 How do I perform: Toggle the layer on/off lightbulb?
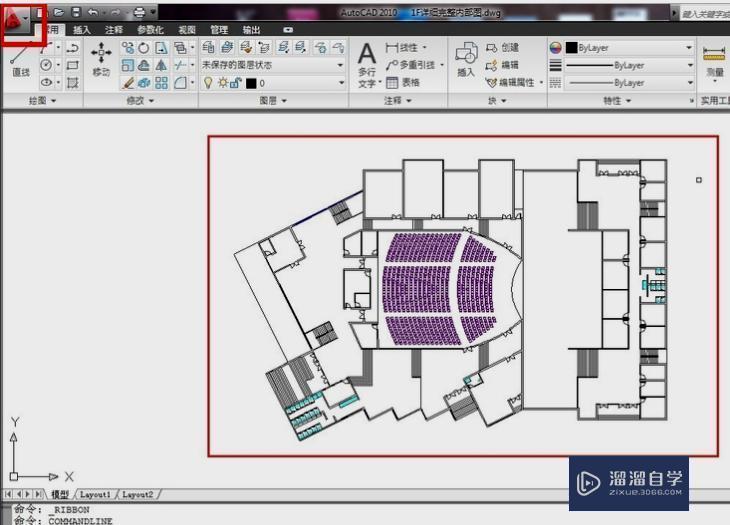click(x=208, y=83)
